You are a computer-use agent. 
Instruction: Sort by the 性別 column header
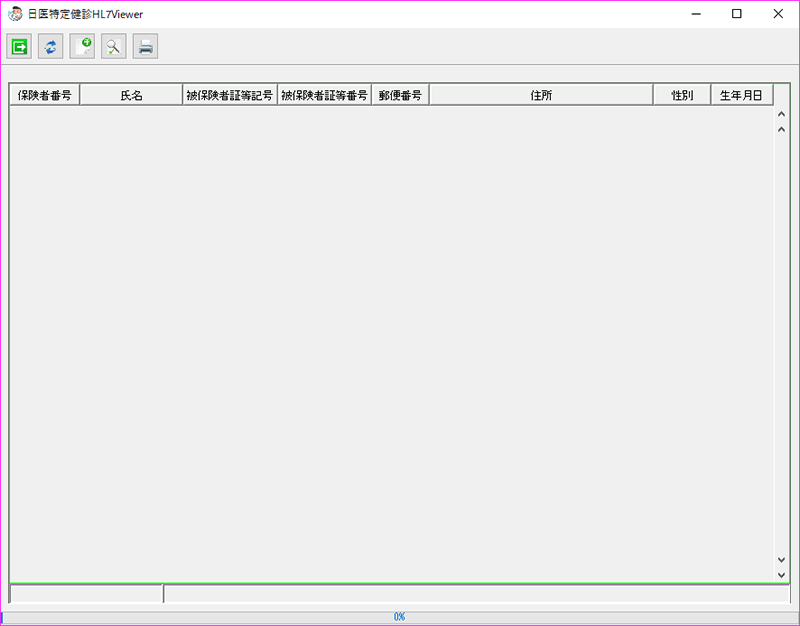[682, 94]
